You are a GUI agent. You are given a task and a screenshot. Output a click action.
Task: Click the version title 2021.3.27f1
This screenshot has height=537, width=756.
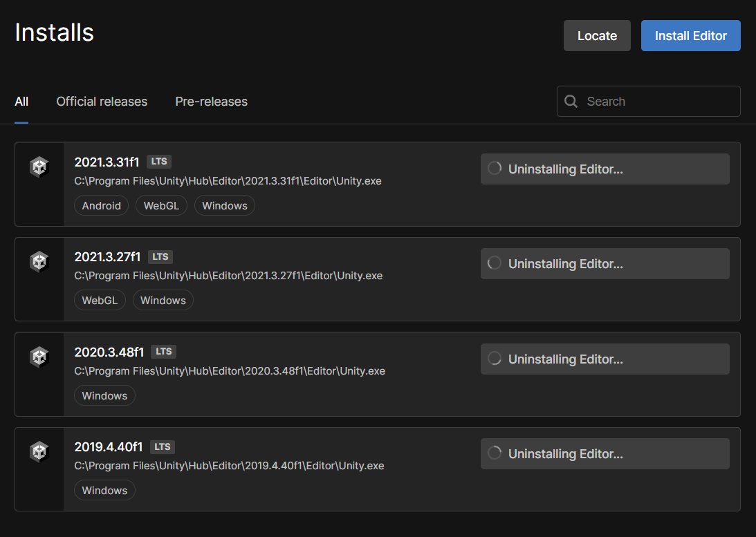[x=107, y=257]
